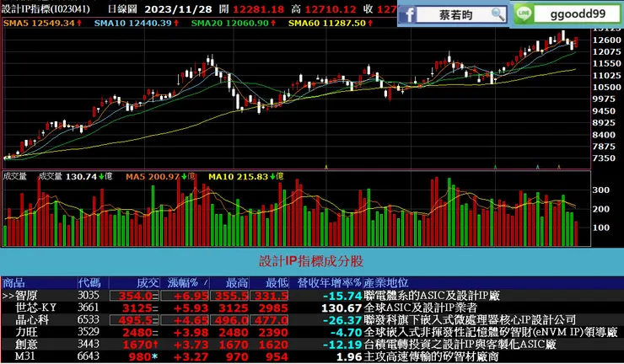The width and height of the screenshot is (624, 364).
Task: Click the 100 volume axis label
Action: tap(601, 228)
